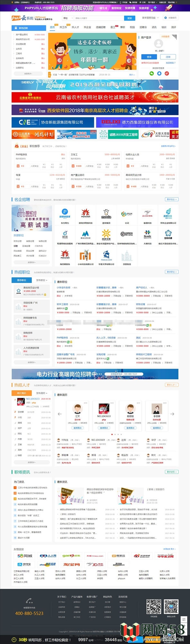Select the first red carousel dot
This screenshot has width=190, height=644.
pyautogui.click(x=112, y=434)
